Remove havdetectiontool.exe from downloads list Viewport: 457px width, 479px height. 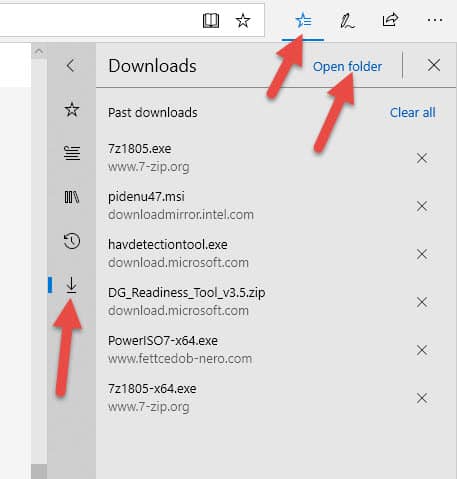pos(422,254)
